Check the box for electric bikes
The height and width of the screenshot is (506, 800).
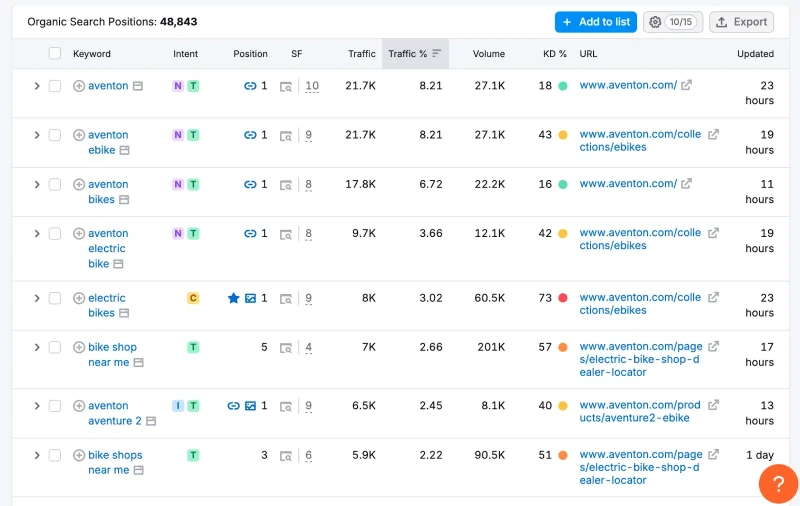(x=55, y=298)
